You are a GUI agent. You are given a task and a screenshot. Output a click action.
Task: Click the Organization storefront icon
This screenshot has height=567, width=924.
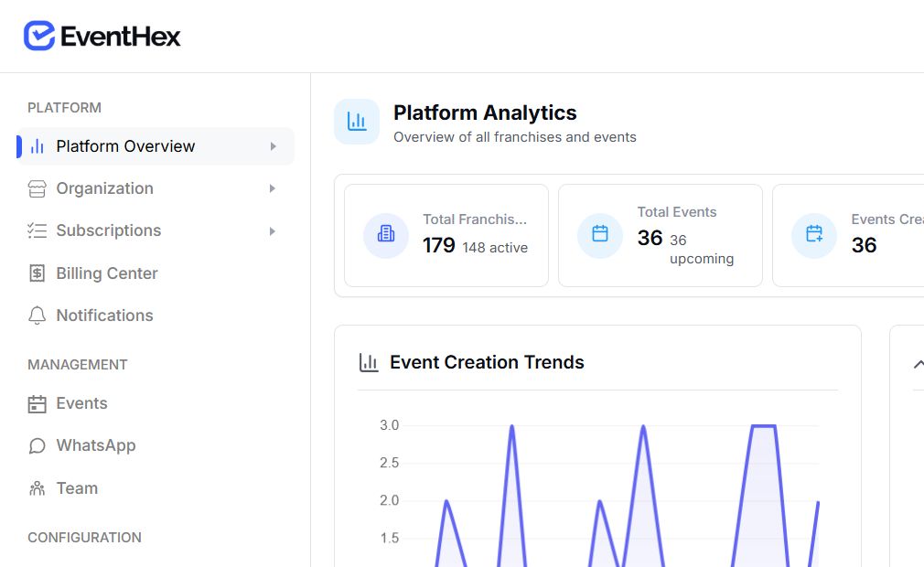tap(37, 188)
